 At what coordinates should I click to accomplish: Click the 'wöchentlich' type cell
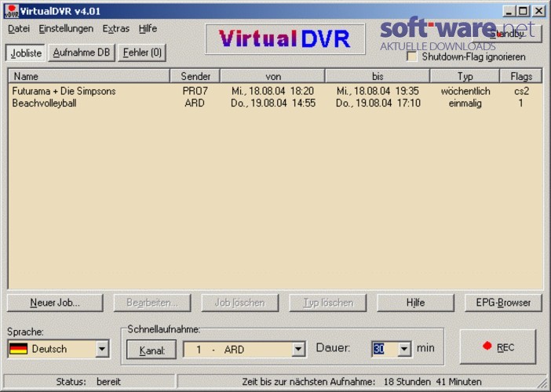465,91
